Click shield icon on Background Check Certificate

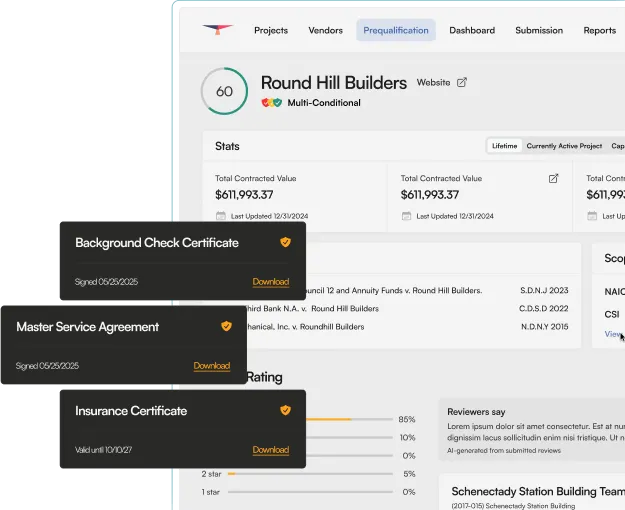click(x=285, y=242)
